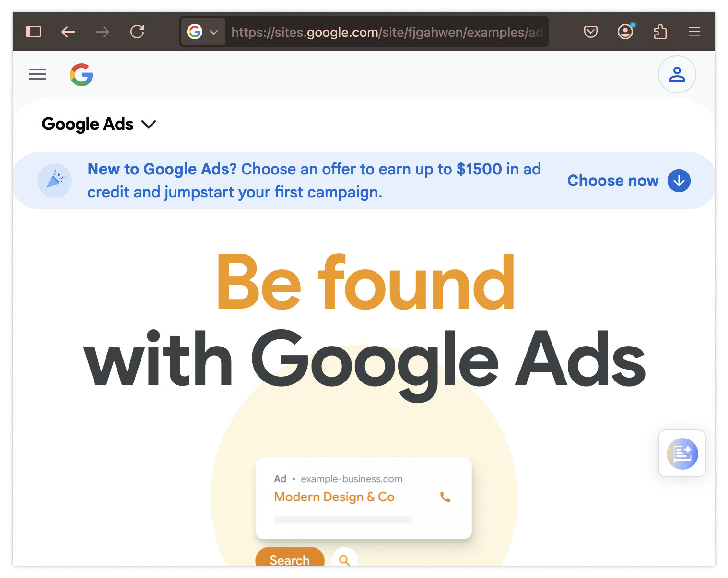
Task: Toggle the browser sidebar panel icon
Action: [34, 32]
